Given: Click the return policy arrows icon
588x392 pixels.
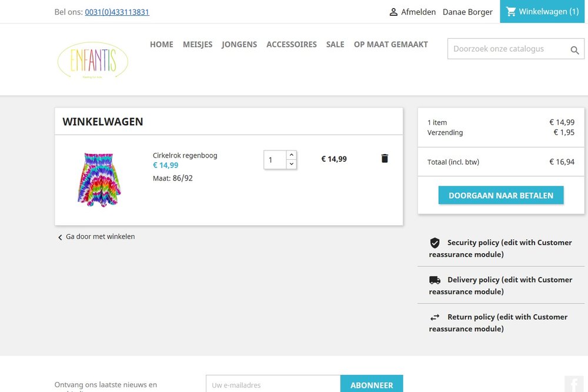Looking at the screenshot, I should point(435,317).
